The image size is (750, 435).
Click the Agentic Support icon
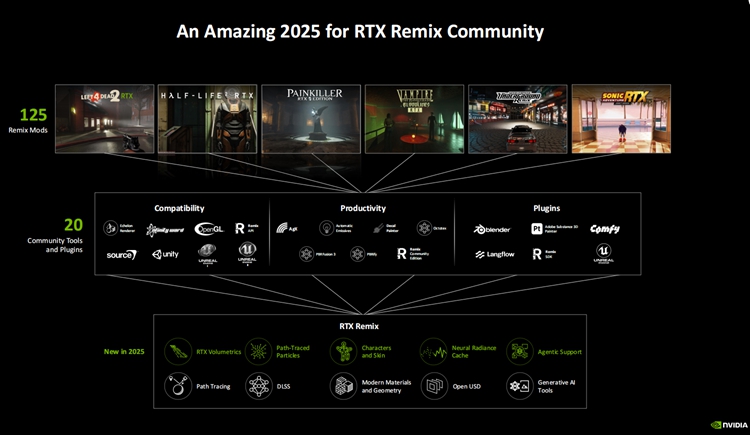point(520,352)
